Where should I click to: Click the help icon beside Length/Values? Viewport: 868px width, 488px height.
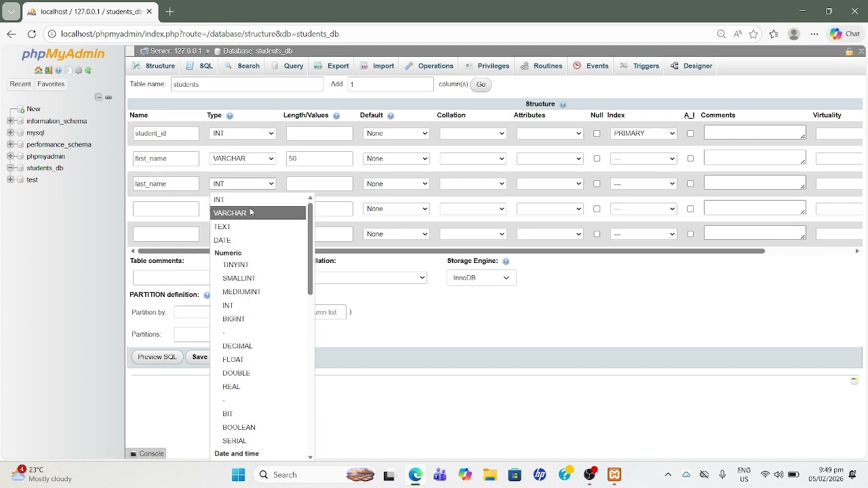point(336,116)
